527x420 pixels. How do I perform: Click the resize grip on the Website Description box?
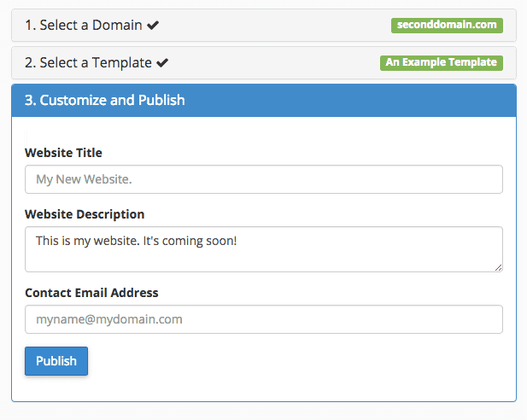coord(498,267)
